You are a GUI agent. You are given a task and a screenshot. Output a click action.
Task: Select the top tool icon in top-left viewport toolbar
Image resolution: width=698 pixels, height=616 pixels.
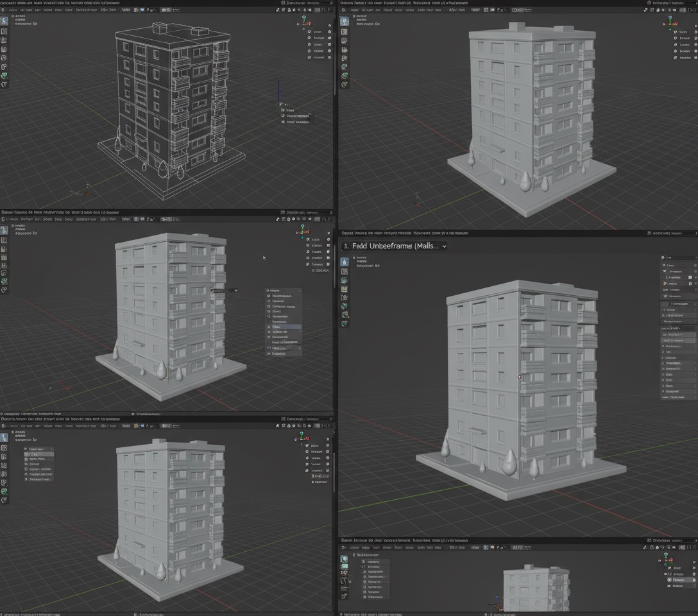tap(4, 21)
